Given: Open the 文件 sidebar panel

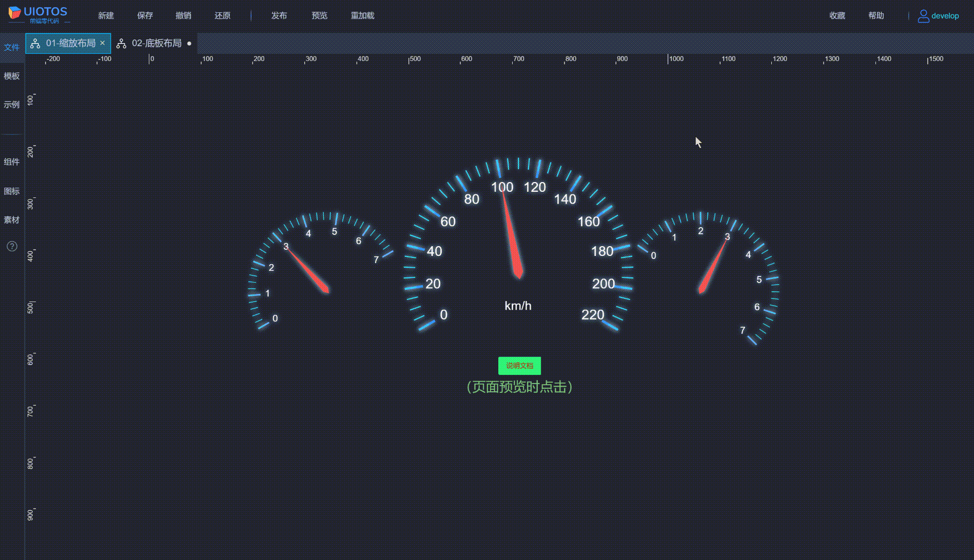Looking at the screenshot, I should 12,47.
